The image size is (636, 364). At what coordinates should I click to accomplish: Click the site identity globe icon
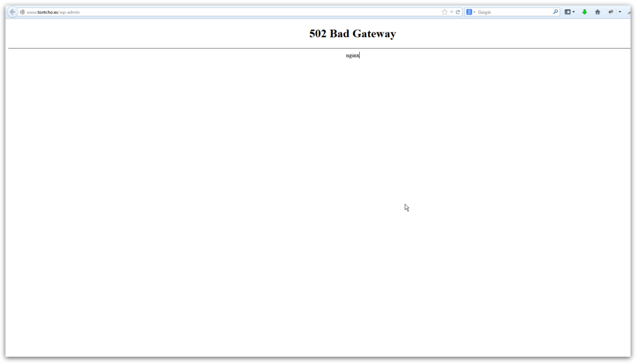point(23,12)
